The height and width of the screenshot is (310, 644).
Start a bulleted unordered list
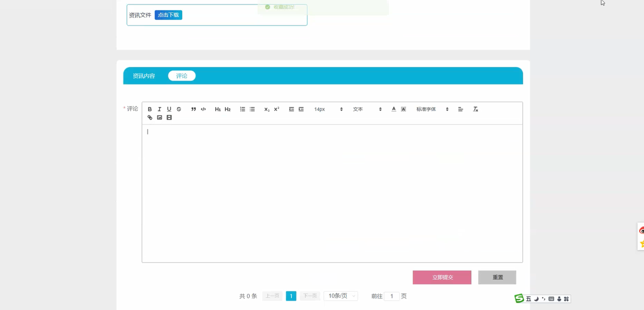point(252,109)
